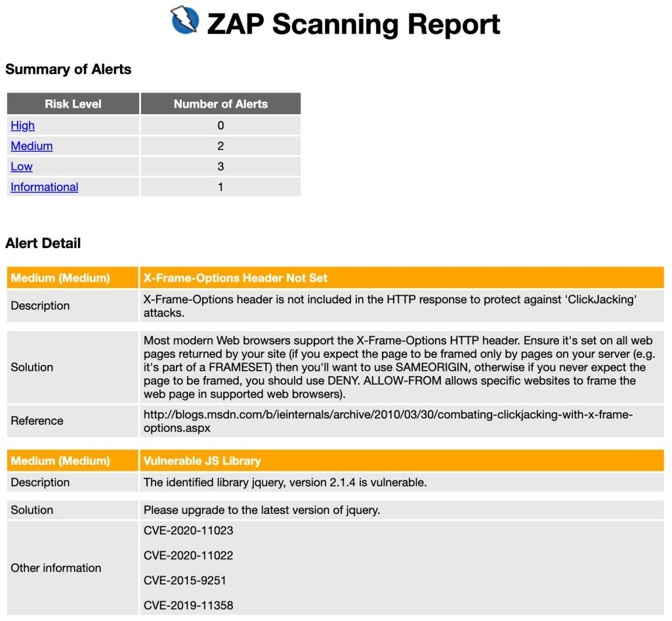This screenshot has width=672, height=621.
Task: Open the Informational risk level link
Action: [44, 187]
